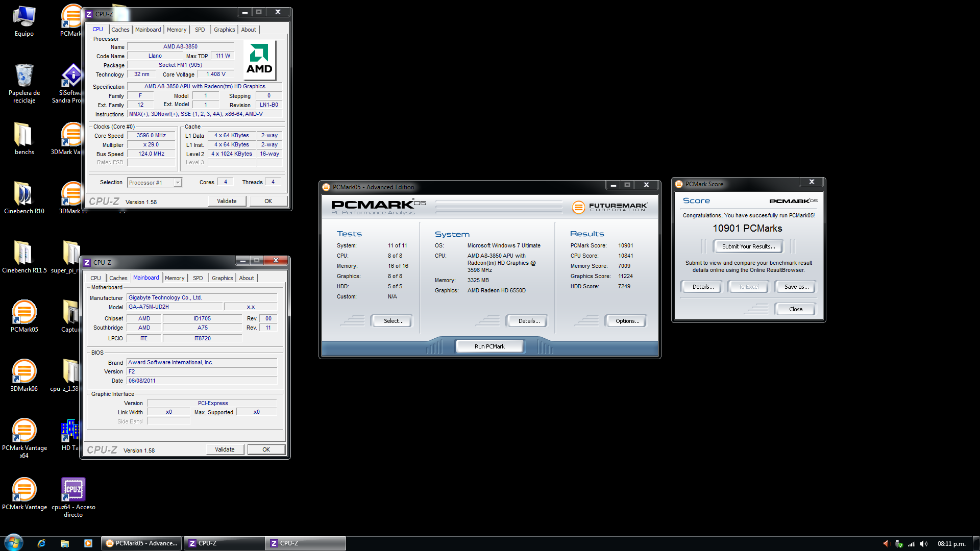Open cpuz64 Acceso directo shortcut
This screenshot has height=551, width=980.
coord(73,497)
